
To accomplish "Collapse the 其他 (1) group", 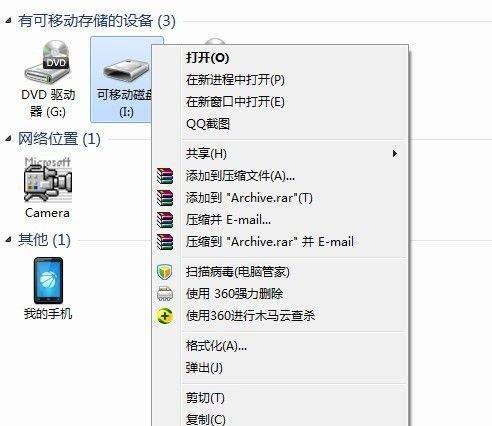I will [8, 239].
